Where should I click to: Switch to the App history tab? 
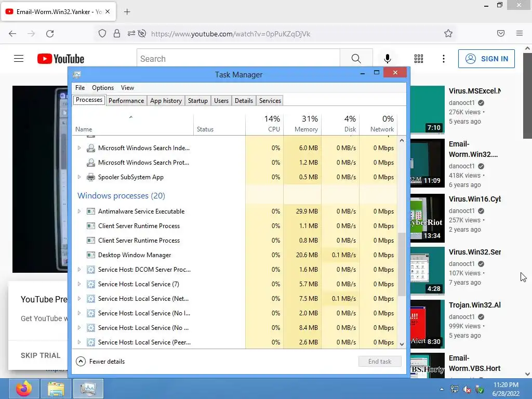click(x=166, y=101)
